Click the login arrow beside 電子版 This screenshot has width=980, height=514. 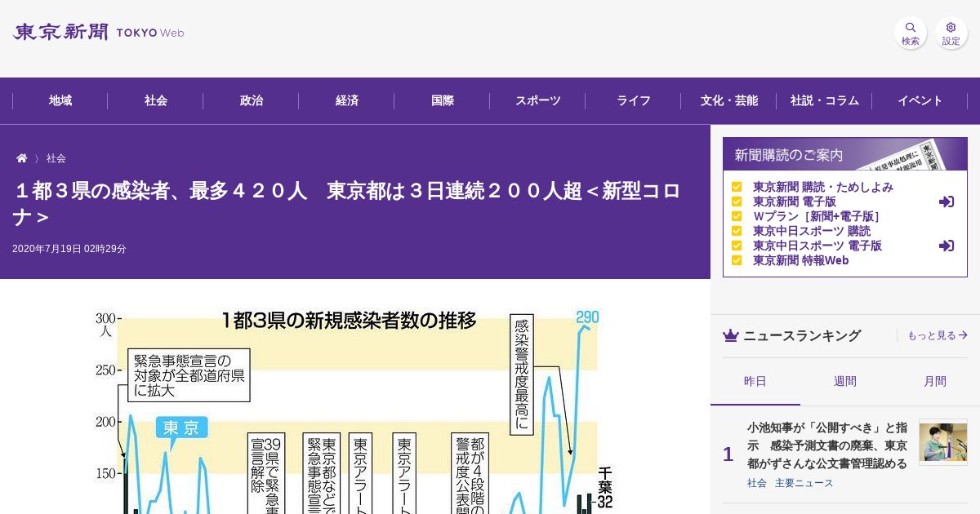click(x=947, y=202)
